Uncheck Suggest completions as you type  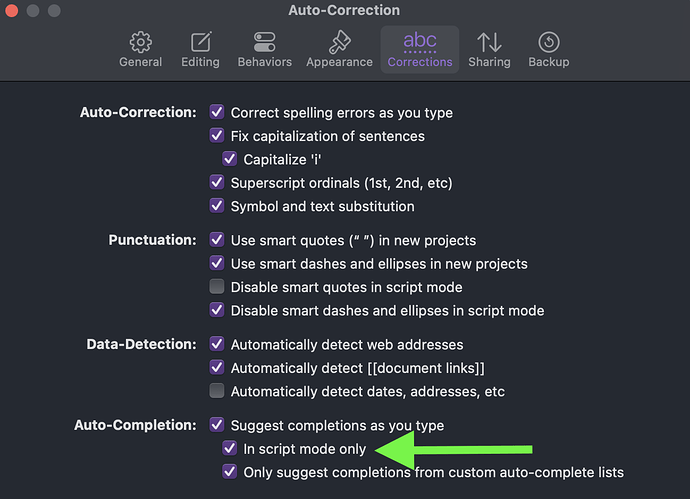point(217,425)
